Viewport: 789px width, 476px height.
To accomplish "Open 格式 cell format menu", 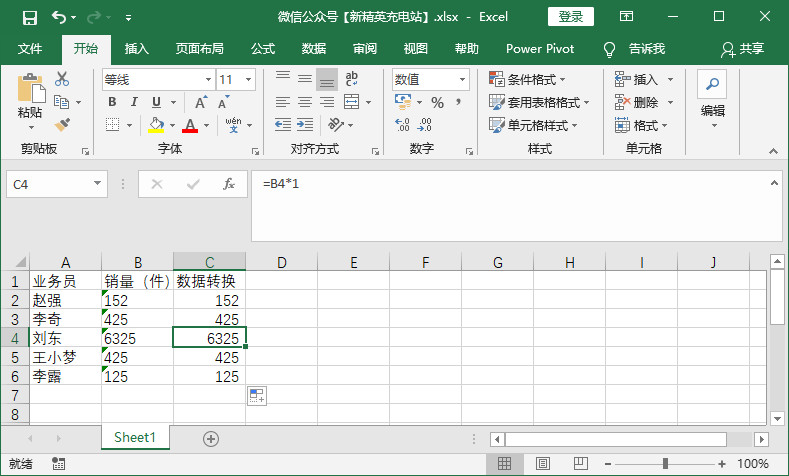I will click(x=642, y=125).
